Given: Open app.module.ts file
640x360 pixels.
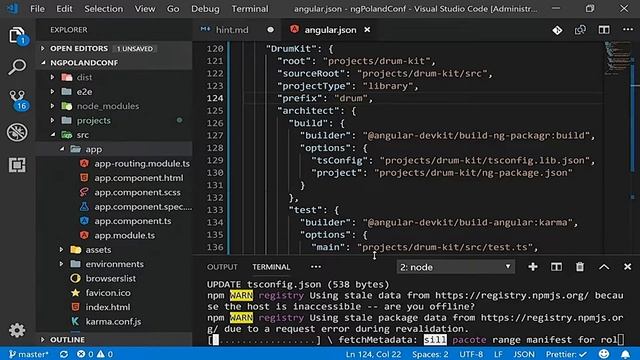Looking at the screenshot, I should click(x=124, y=235).
